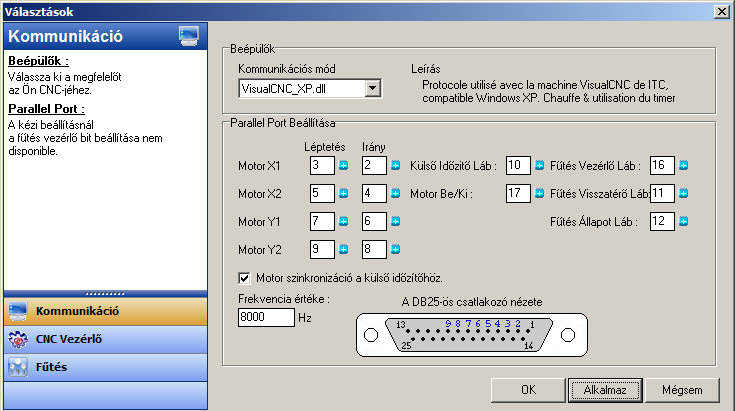This screenshot has width=735, height=411.
Task: Click the Leírás description text
Action: tap(548, 91)
